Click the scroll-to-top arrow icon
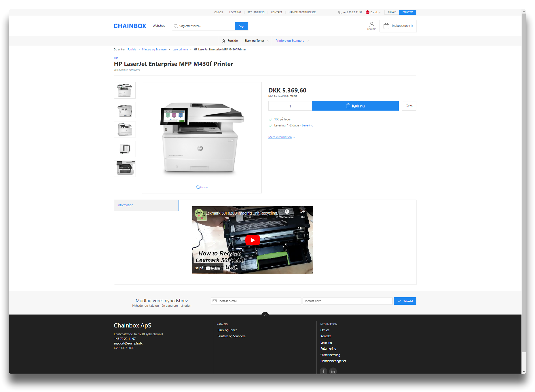Viewport: 535px width, 392px height. tap(265, 315)
